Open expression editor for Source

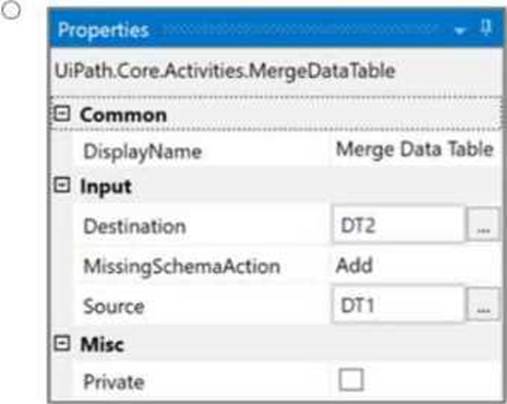pyautogui.click(x=483, y=304)
